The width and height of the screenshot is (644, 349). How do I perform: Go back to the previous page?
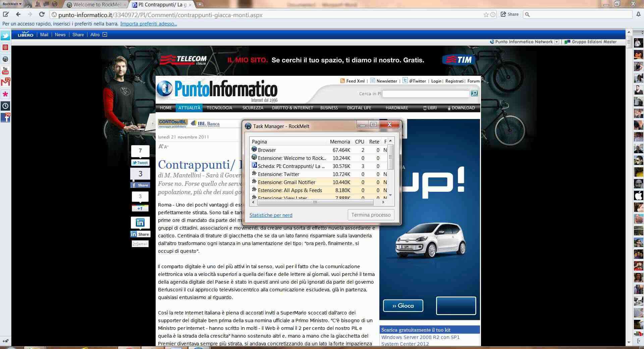click(18, 14)
